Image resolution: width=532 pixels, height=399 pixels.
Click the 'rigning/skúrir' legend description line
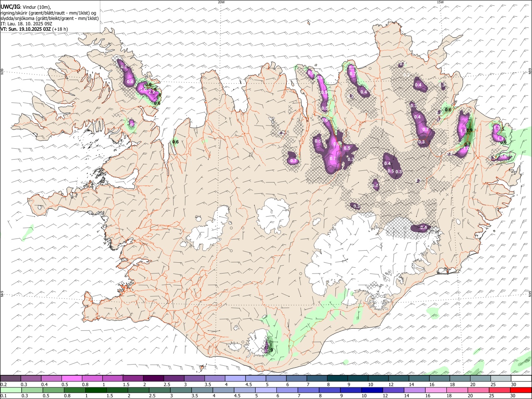point(48,13)
